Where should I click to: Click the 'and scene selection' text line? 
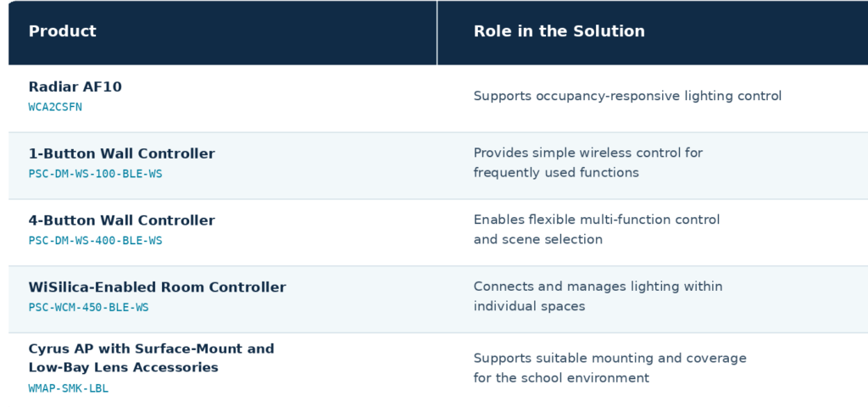(538, 240)
